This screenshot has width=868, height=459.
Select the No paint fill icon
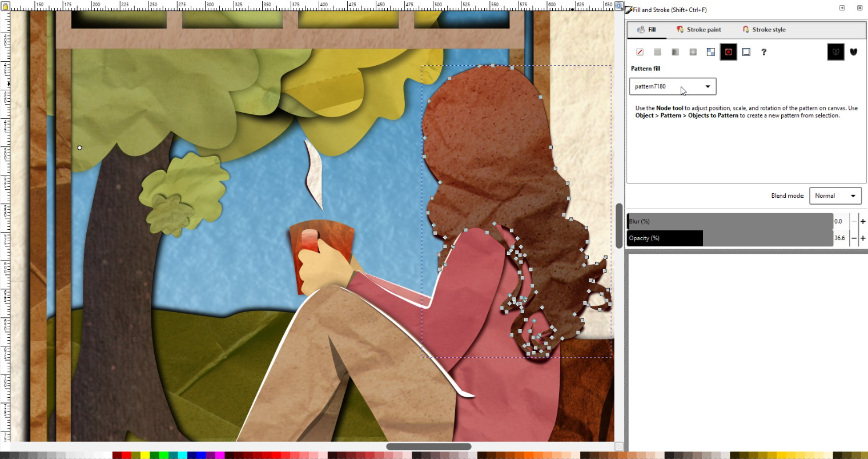(x=640, y=52)
